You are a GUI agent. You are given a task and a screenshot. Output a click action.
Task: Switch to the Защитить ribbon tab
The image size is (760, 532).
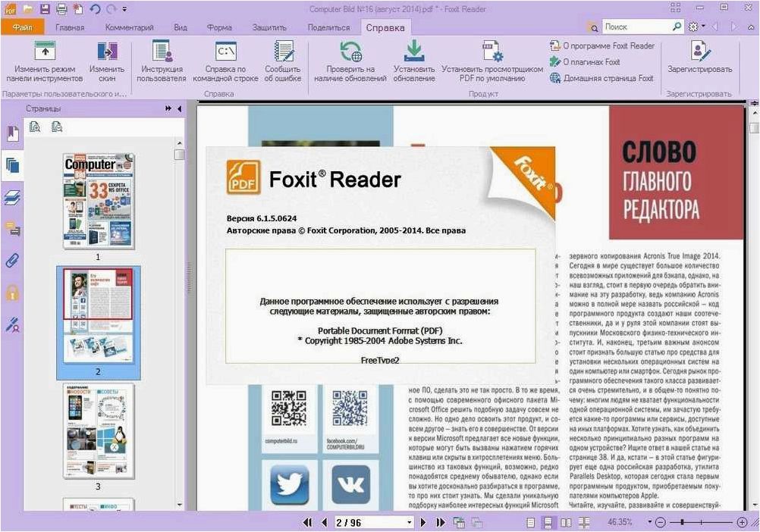[x=269, y=27]
